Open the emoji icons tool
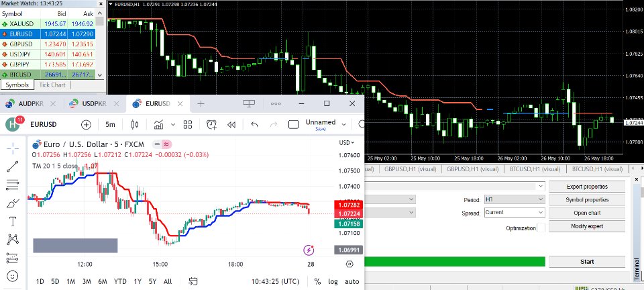This screenshot has height=290, width=644. coord(13,276)
